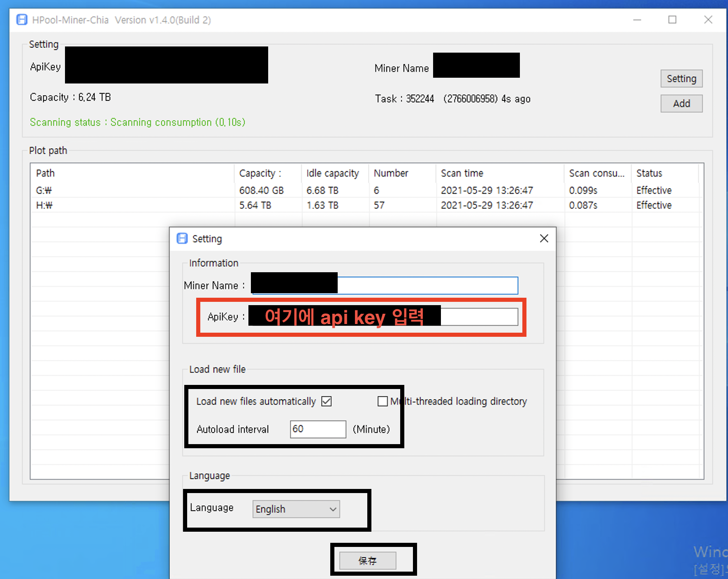The image size is (728, 579).
Task: Toggle Load new files automatically checkbox
Action: pyautogui.click(x=327, y=401)
